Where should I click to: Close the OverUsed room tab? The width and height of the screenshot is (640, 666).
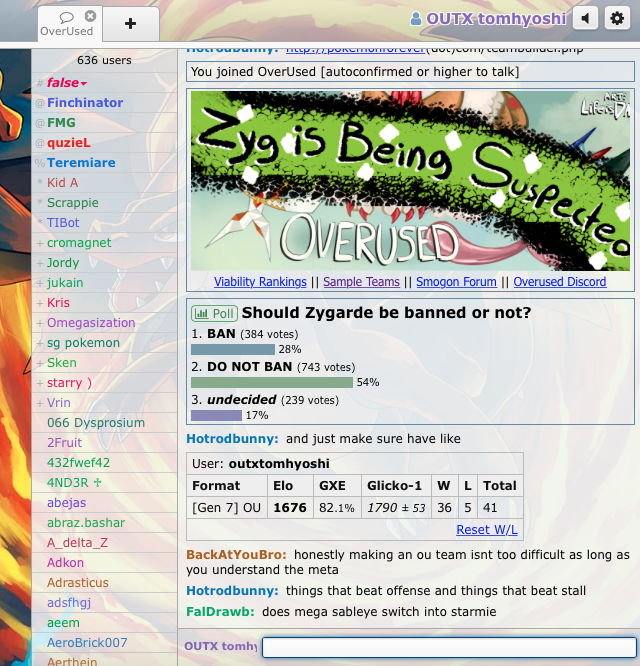coord(90,16)
